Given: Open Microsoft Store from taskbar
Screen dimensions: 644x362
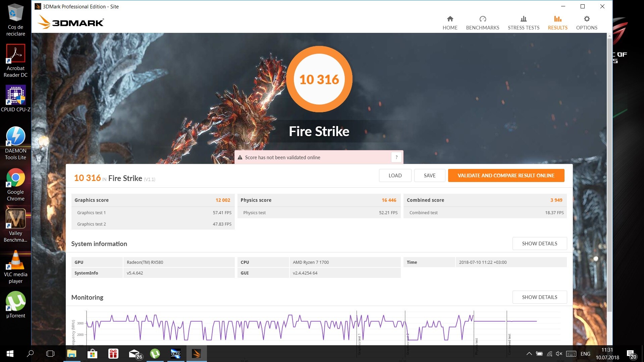Looking at the screenshot, I should click(x=92, y=354).
